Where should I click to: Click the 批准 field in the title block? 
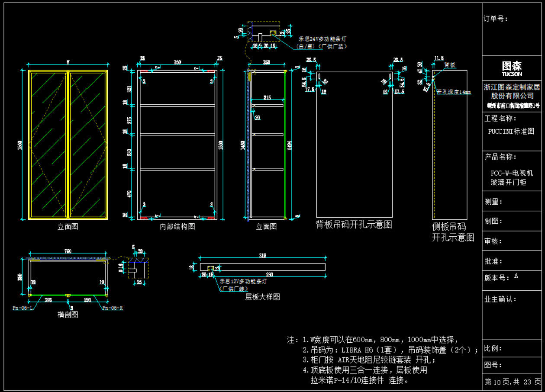point(494,261)
